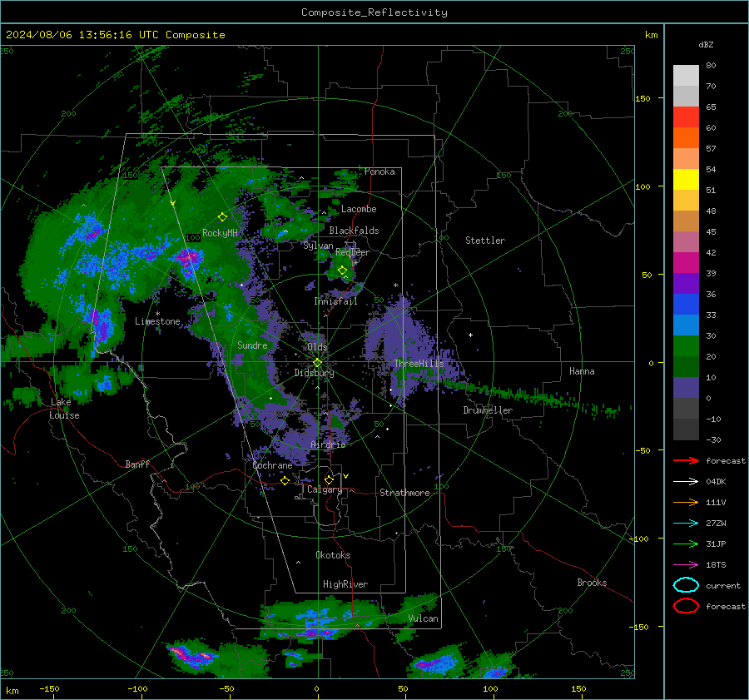Click the Drumheller label

click(488, 410)
